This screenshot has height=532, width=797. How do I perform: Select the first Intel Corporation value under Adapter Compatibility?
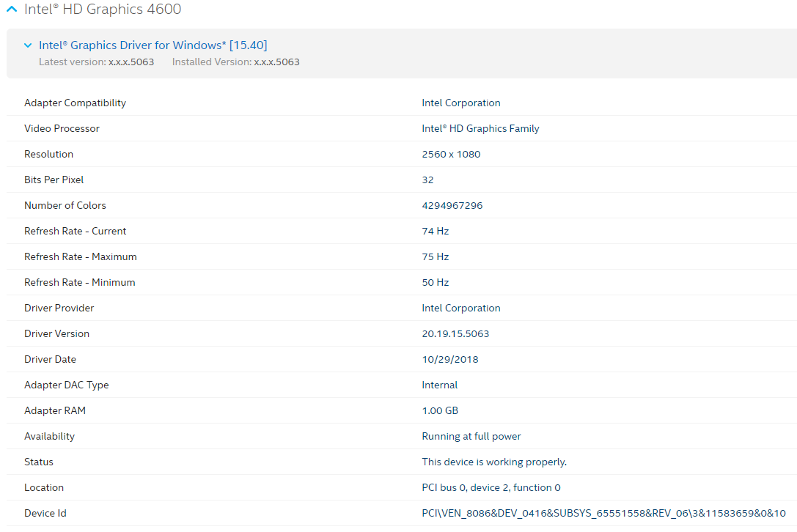[461, 103]
